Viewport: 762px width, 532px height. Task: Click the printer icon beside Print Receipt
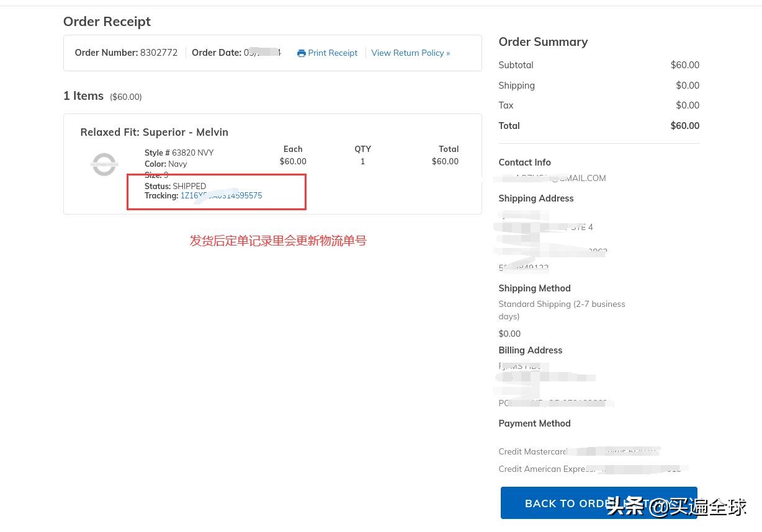(301, 53)
